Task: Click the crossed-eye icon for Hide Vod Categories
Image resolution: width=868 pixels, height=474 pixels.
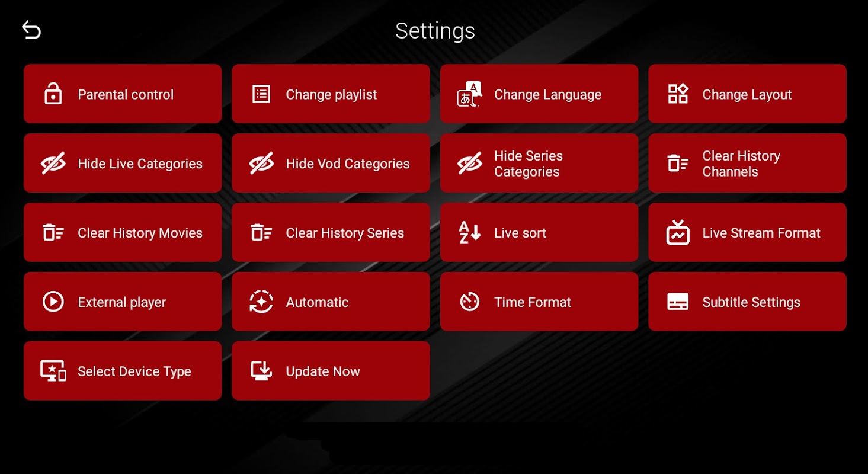Action: pyautogui.click(x=261, y=163)
